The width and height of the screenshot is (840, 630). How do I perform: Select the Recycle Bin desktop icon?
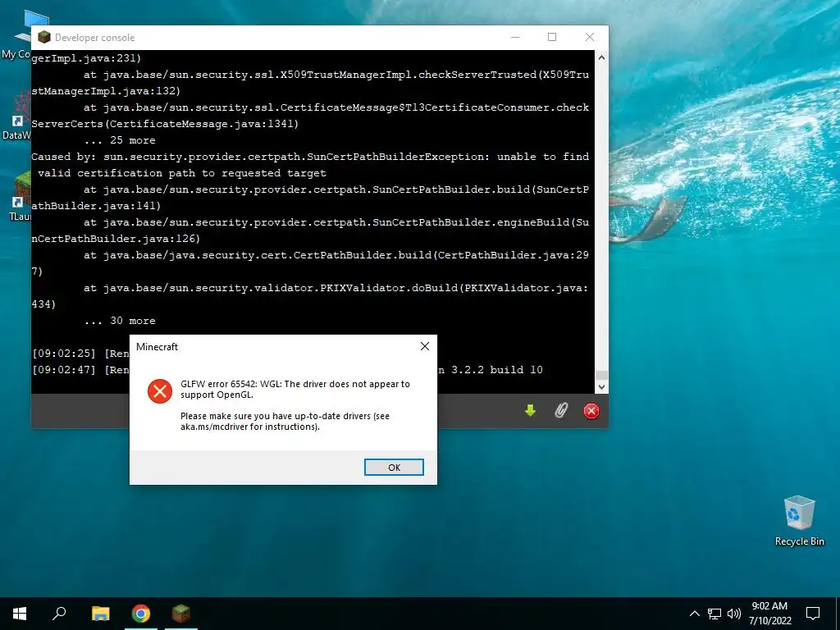[x=799, y=520]
